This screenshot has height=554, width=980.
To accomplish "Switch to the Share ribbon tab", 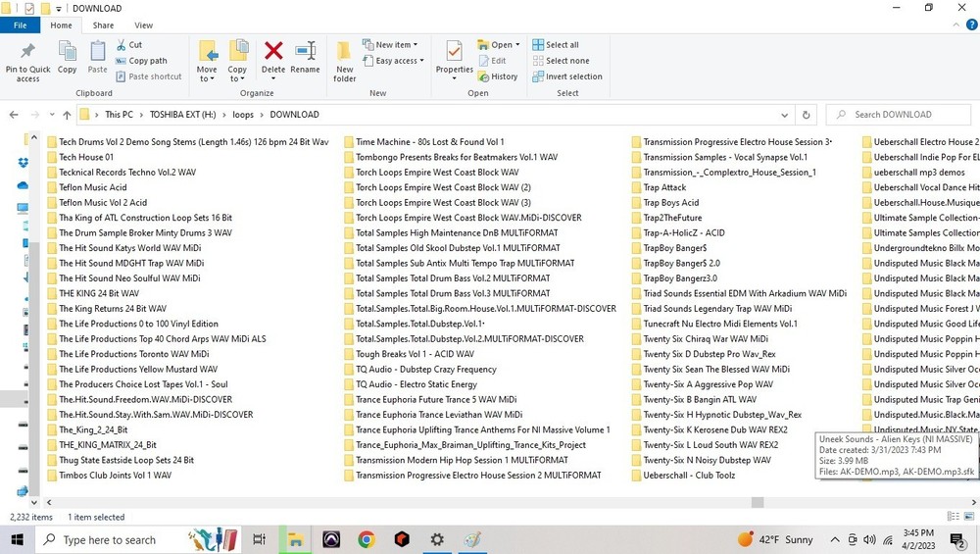I will (x=103, y=25).
